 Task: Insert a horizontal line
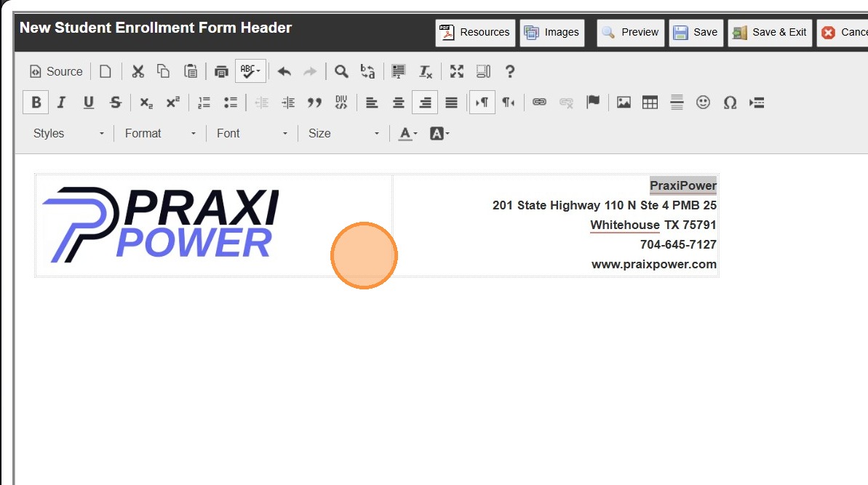pos(677,103)
